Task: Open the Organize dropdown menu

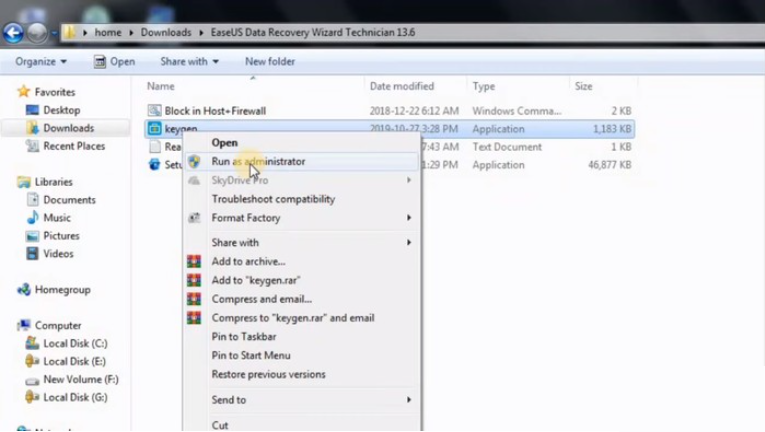Action: [41, 62]
